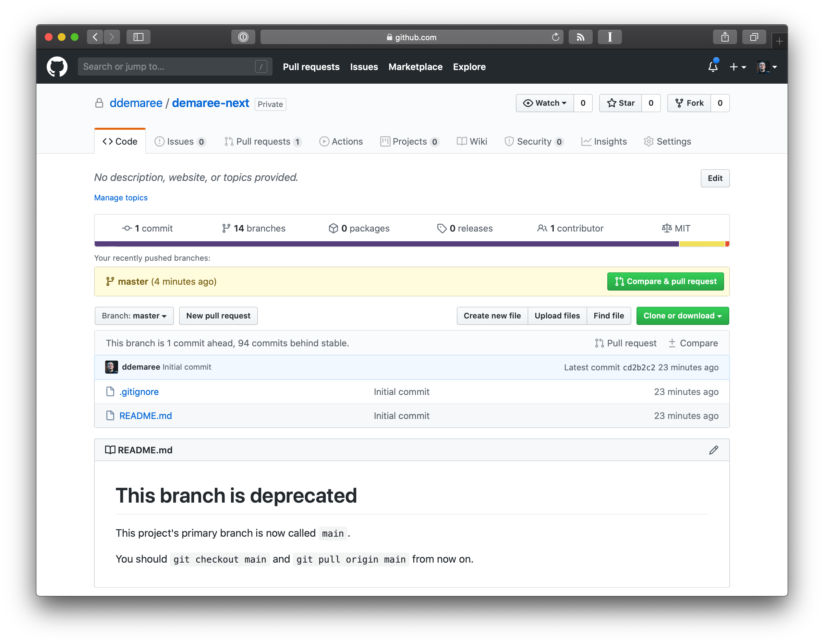Switch to the Actions tab
This screenshot has height=644, width=824.
point(341,141)
